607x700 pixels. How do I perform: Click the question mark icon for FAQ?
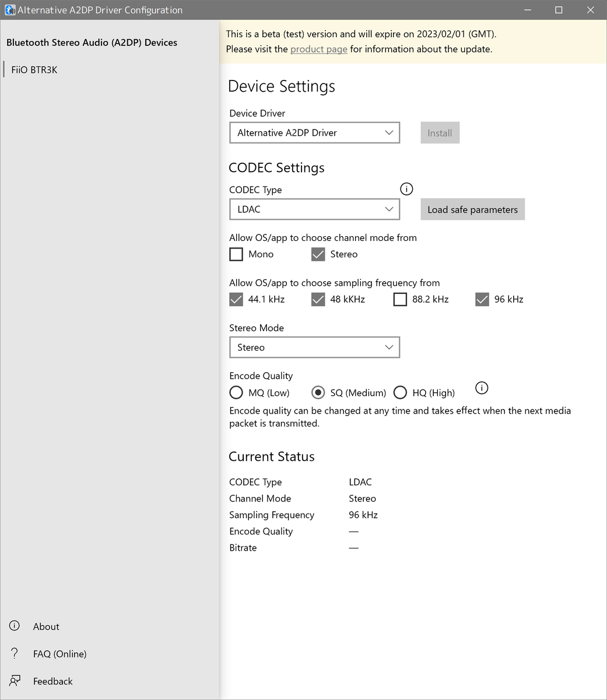pyautogui.click(x=14, y=653)
